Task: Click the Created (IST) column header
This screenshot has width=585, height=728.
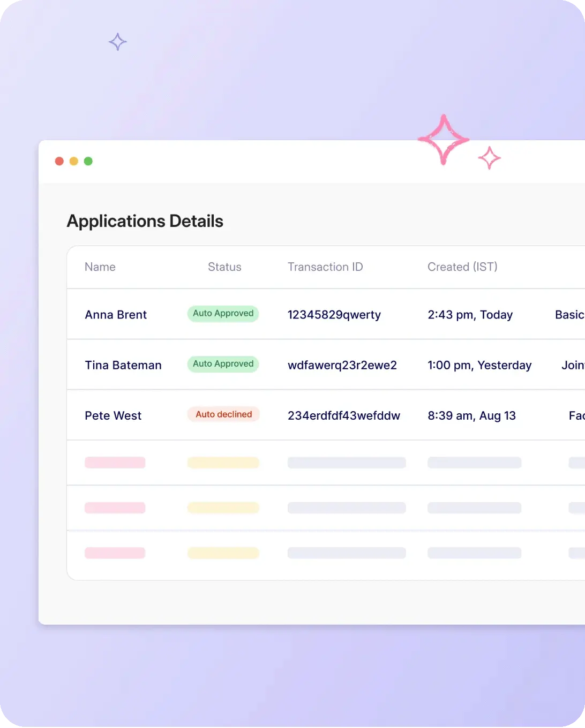Action: point(462,267)
